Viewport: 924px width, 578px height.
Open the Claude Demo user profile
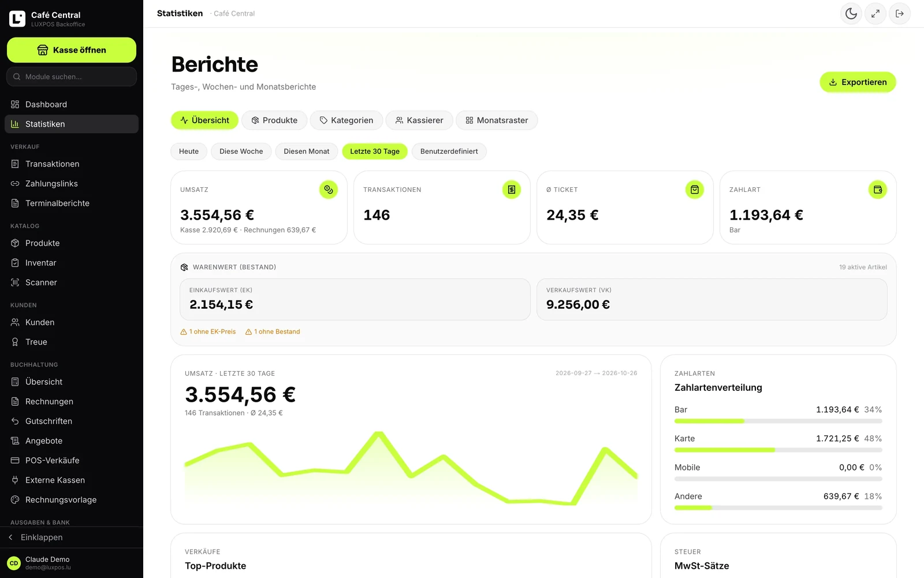[72, 563]
